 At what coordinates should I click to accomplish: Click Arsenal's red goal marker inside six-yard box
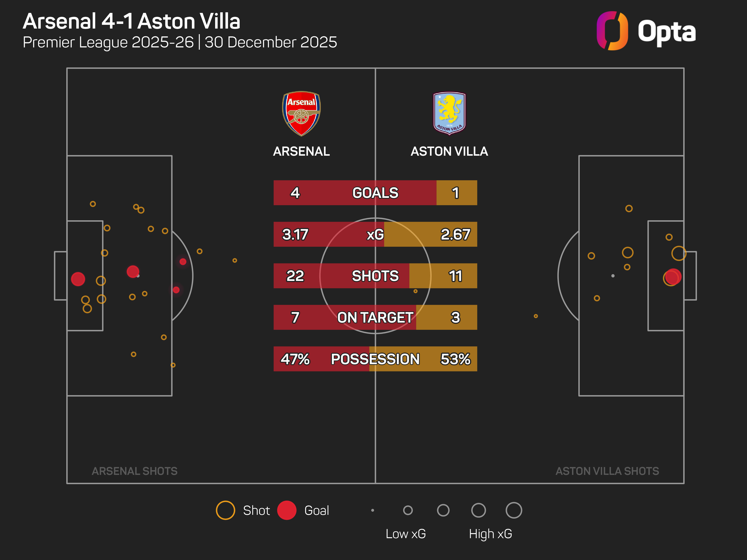click(78, 279)
